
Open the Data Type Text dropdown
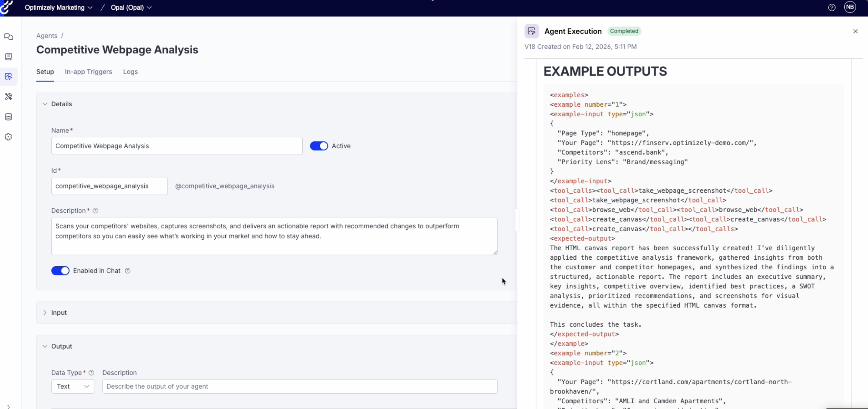73,387
